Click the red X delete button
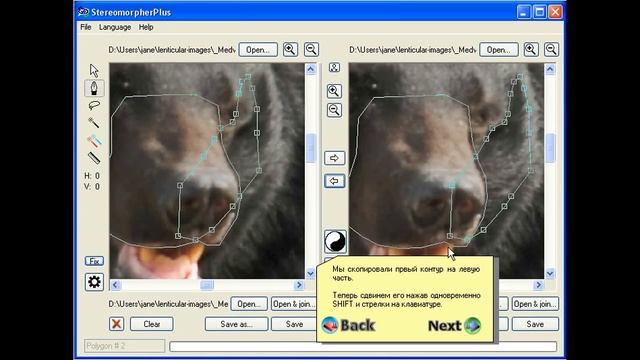The image size is (640, 360). (x=117, y=324)
